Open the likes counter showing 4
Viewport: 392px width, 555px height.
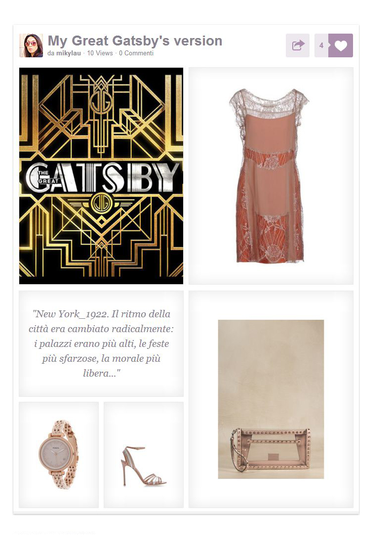(321, 45)
